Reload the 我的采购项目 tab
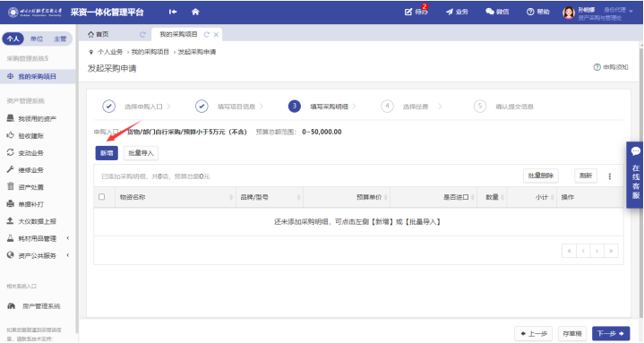 pyautogui.click(x=207, y=35)
